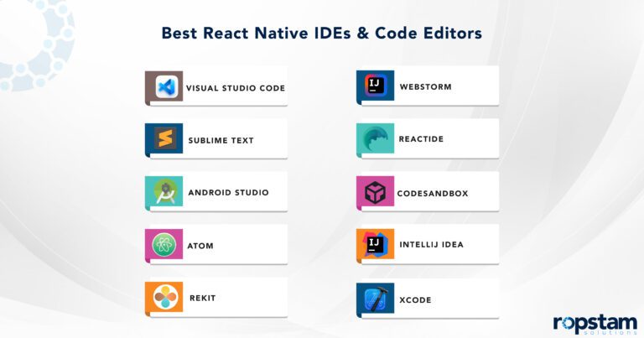This screenshot has height=338, width=644.
Task: Select the 'INTELLIJ IDEA' label
Action: pyautogui.click(x=431, y=244)
